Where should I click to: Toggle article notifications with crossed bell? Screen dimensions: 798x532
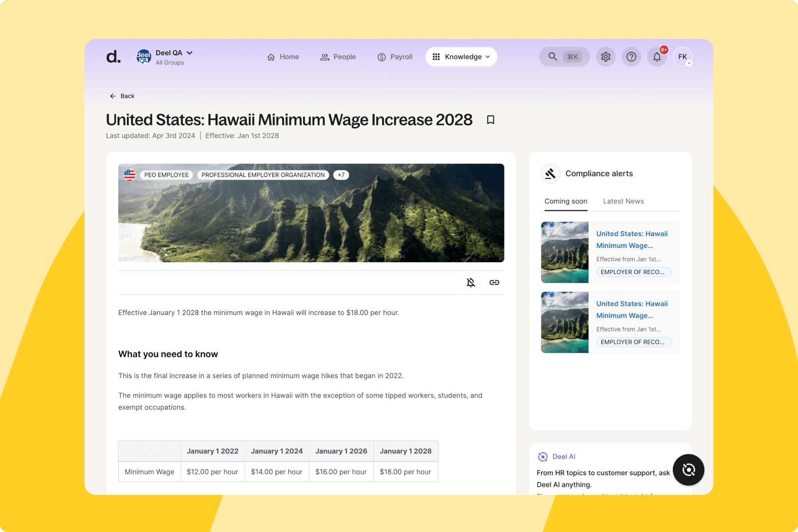471,283
